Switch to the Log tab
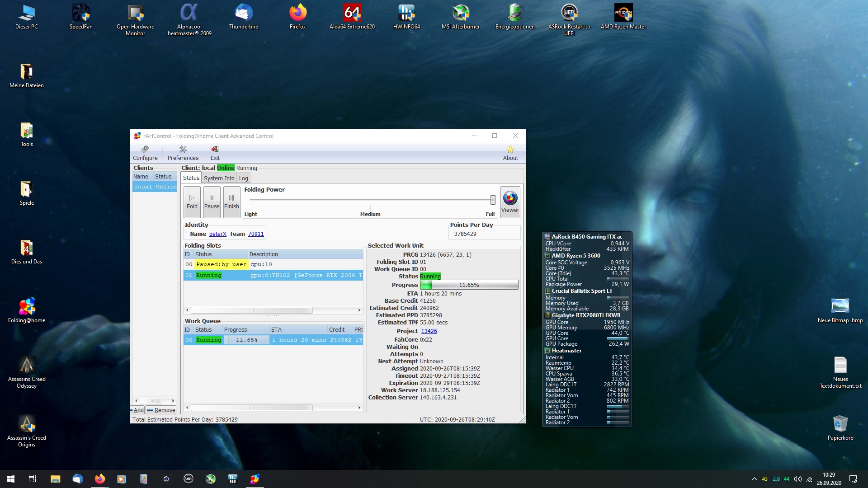Viewport: 868px width, 488px height. (243, 178)
